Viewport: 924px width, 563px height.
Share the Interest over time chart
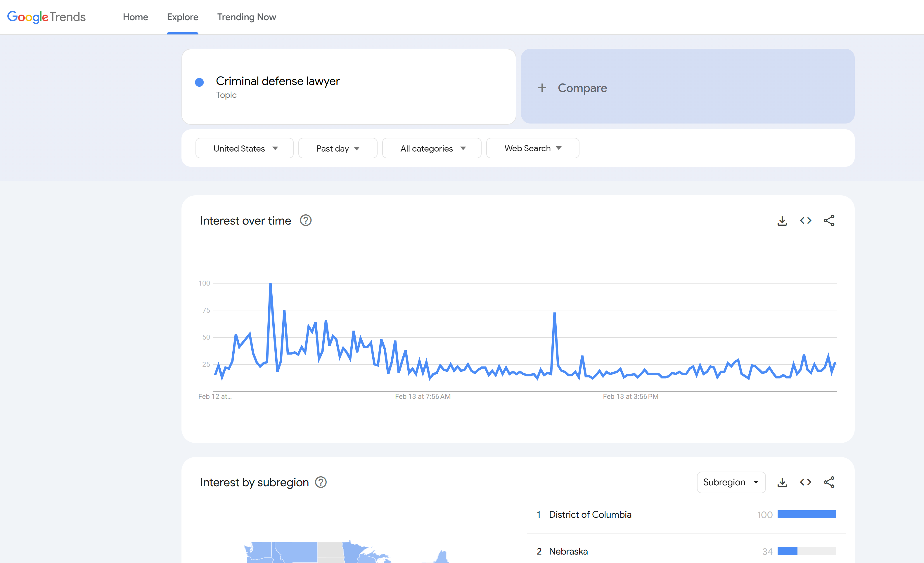pyautogui.click(x=829, y=221)
